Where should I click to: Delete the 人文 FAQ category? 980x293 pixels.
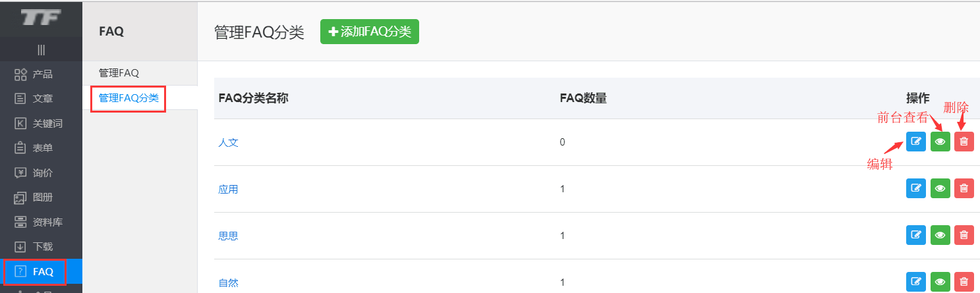(964, 142)
